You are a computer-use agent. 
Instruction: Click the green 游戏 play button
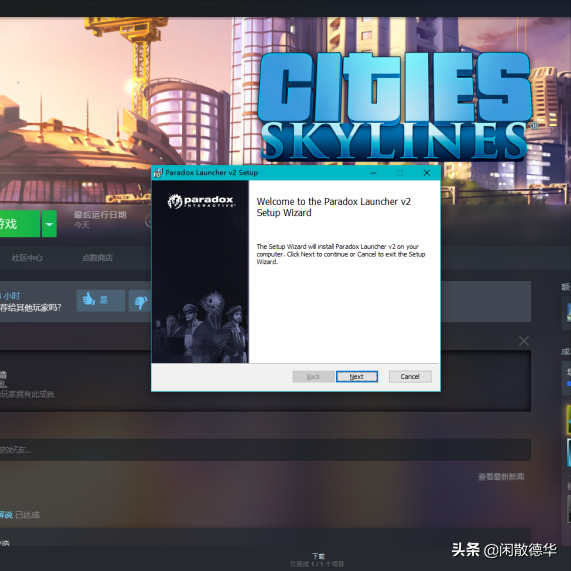pyautogui.click(x=20, y=223)
